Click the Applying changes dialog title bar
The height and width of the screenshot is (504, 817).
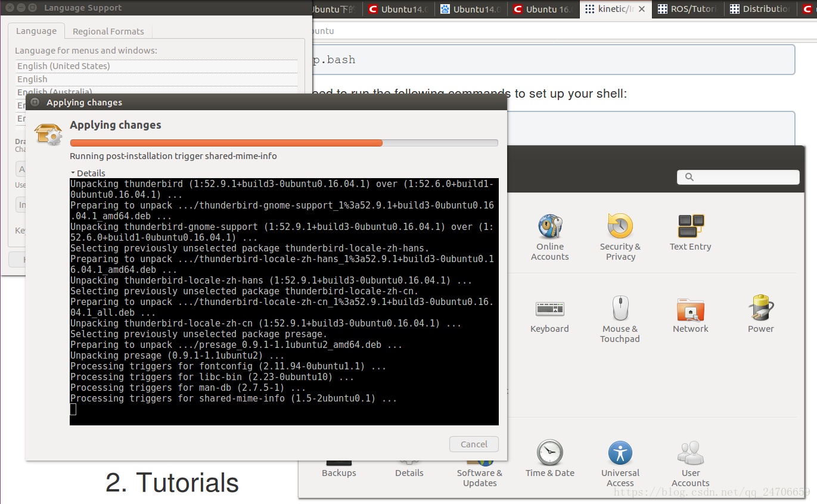pos(266,102)
